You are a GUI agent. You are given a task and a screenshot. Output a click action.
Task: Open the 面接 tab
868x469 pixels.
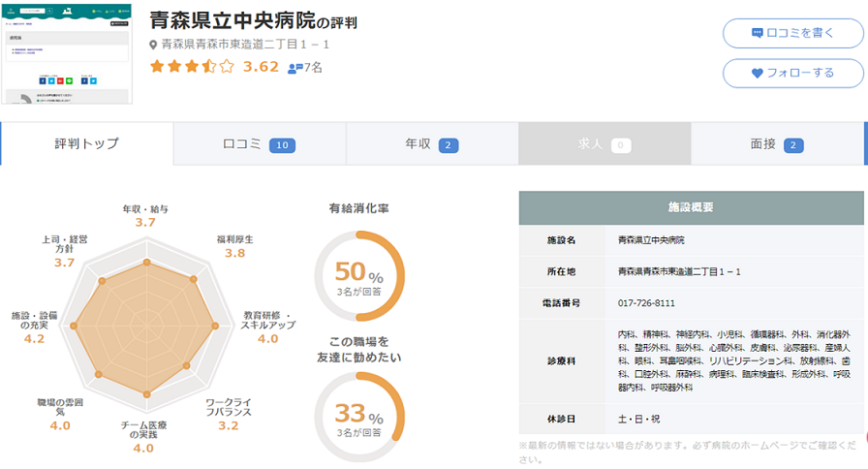click(x=777, y=144)
